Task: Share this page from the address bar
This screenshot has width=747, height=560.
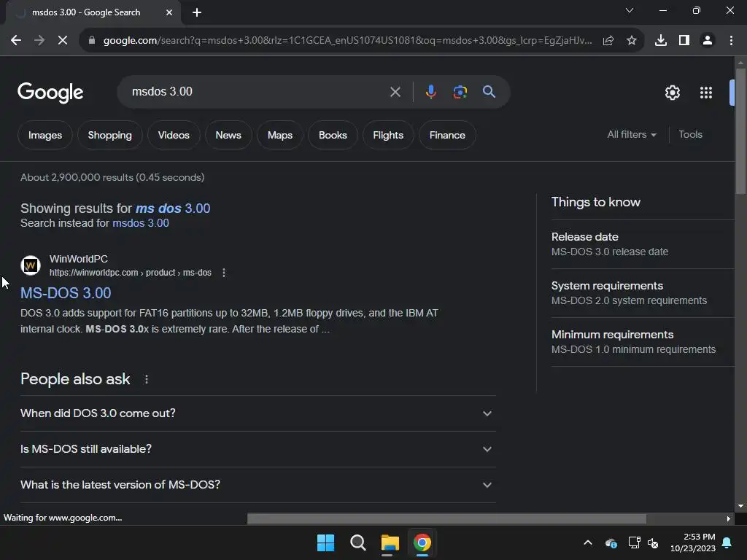Action: (608, 41)
